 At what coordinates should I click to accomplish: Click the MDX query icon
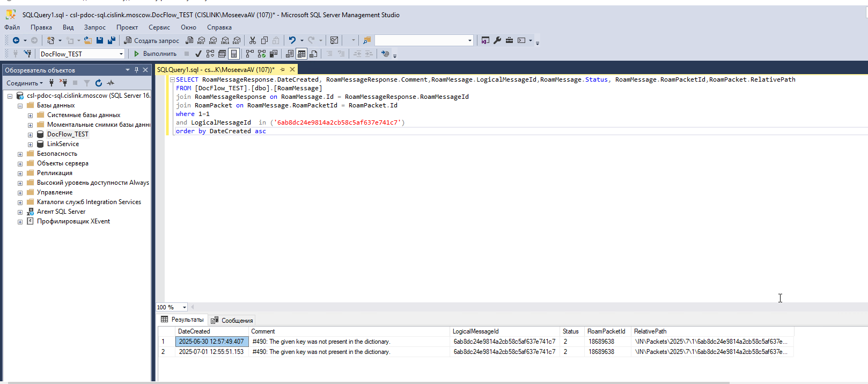tap(201, 40)
